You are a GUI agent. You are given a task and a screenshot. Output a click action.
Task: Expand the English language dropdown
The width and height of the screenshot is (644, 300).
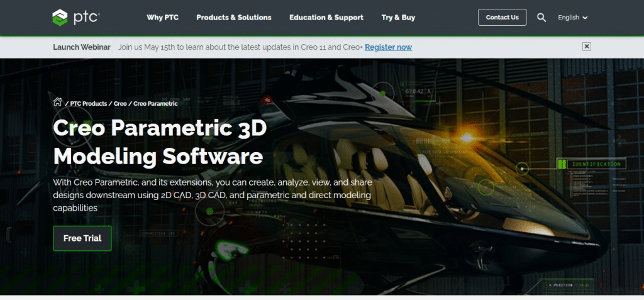572,18
